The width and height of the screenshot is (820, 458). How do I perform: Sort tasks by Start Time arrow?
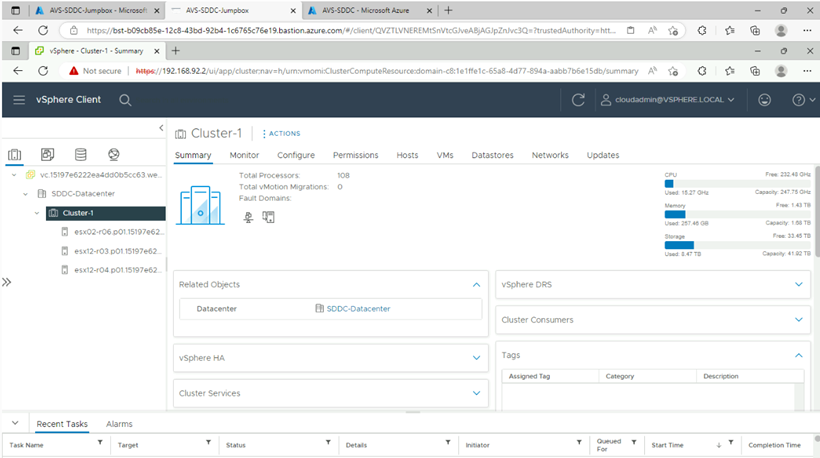tap(719, 445)
